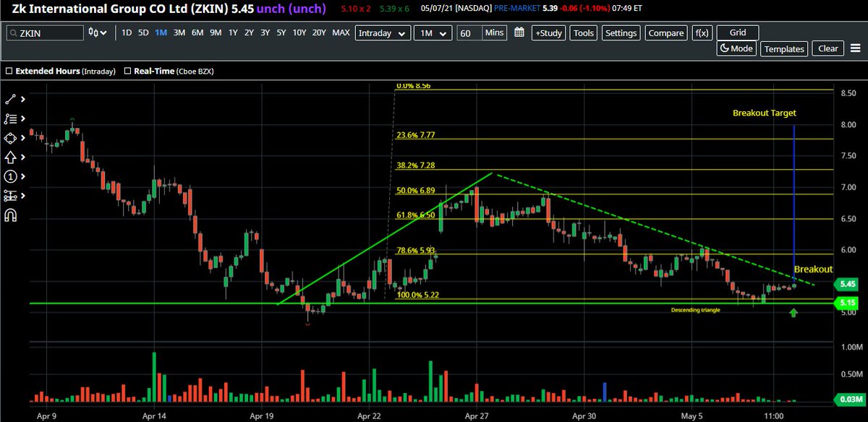Select the highlighted 1M time range
This screenshot has width=868, height=422.
point(161,33)
